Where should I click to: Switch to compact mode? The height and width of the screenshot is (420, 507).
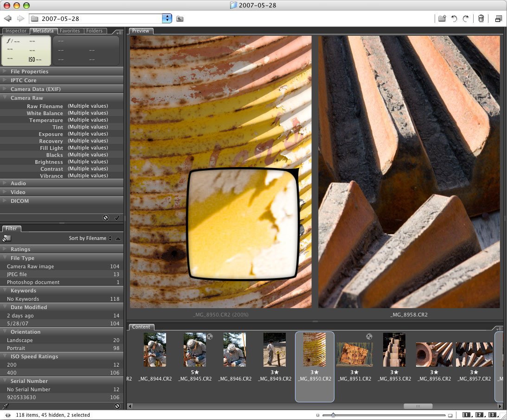click(498, 19)
